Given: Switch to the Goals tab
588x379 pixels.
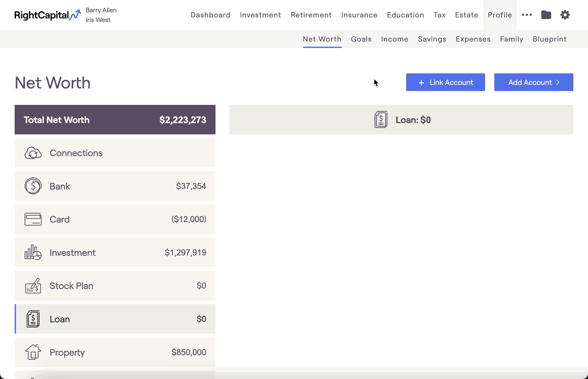Looking at the screenshot, I should pyautogui.click(x=361, y=39).
